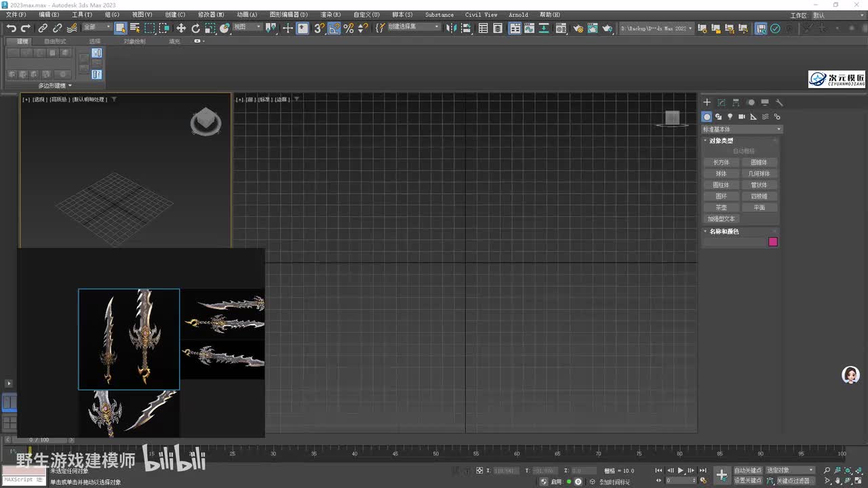Image resolution: width=868 pixels, height=488 pixels.
Task: Toggle 自动关键点 auto key mode
Action: 748,470
